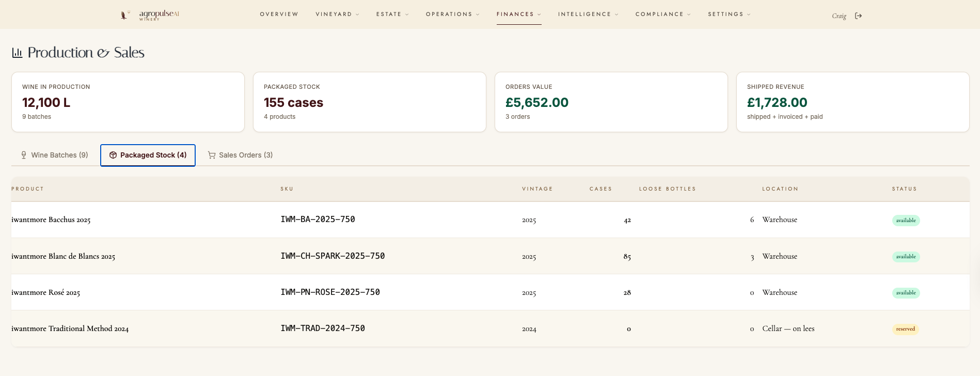Go to the Overview page
980x376 pixels.
(x=279, y=14)
